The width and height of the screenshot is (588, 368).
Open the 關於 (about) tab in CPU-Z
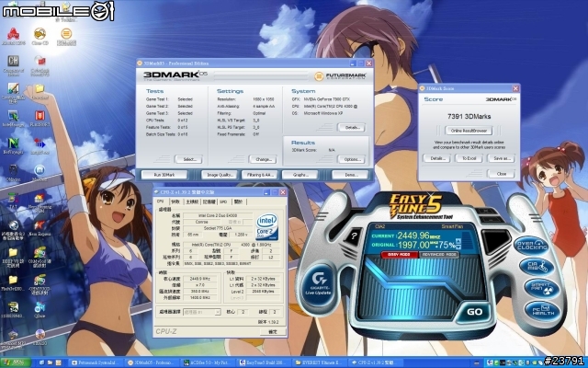click(238, 201)
